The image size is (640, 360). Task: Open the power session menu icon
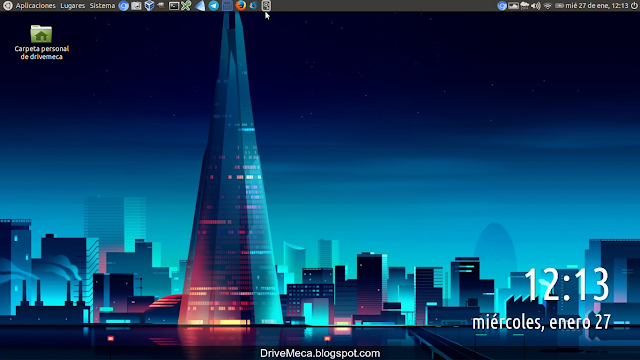click(x=634, y=6)
